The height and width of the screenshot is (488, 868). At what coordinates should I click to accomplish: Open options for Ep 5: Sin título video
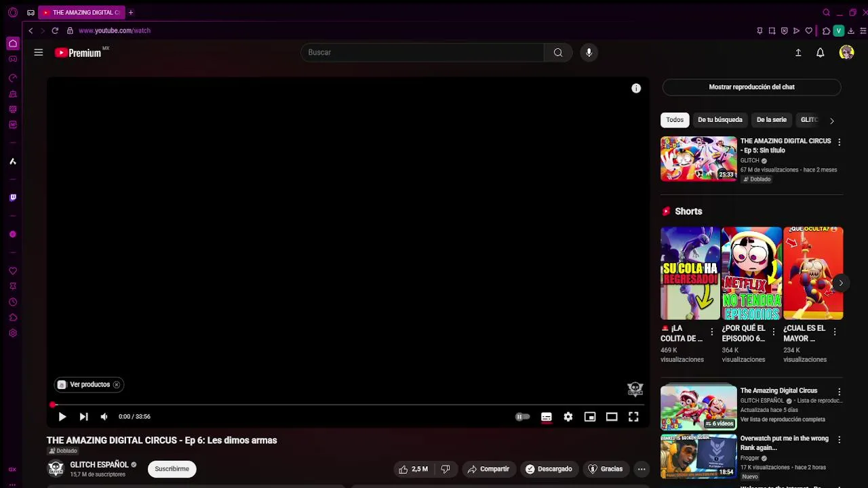[839, 142]
